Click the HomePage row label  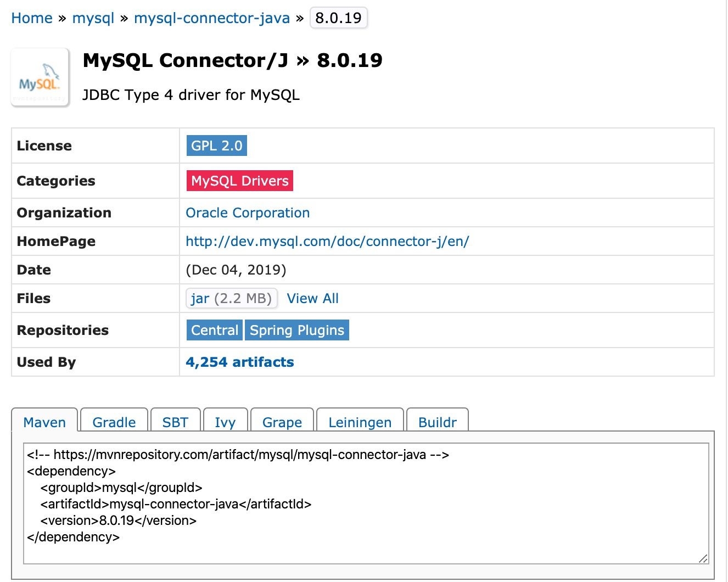point(56,242)
